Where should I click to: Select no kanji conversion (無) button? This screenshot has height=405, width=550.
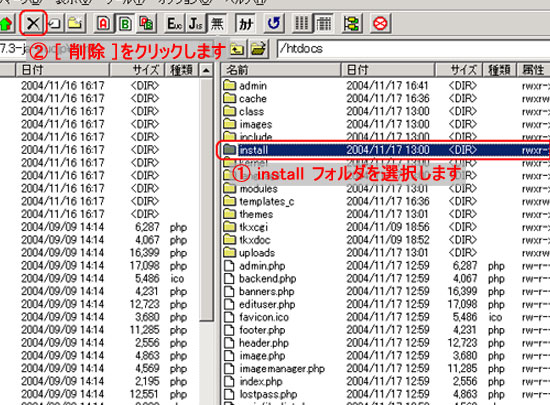pyautogui.click(x=216, y=23)
